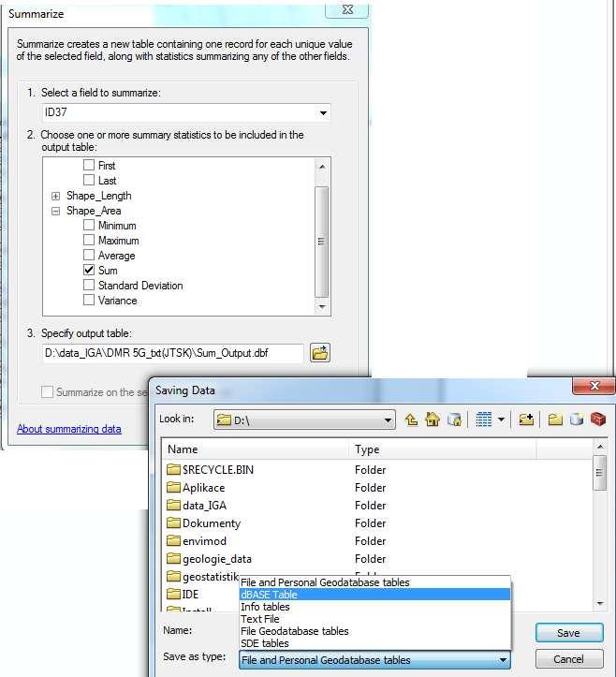Go to the default geodatabase

tap(454, 419)
